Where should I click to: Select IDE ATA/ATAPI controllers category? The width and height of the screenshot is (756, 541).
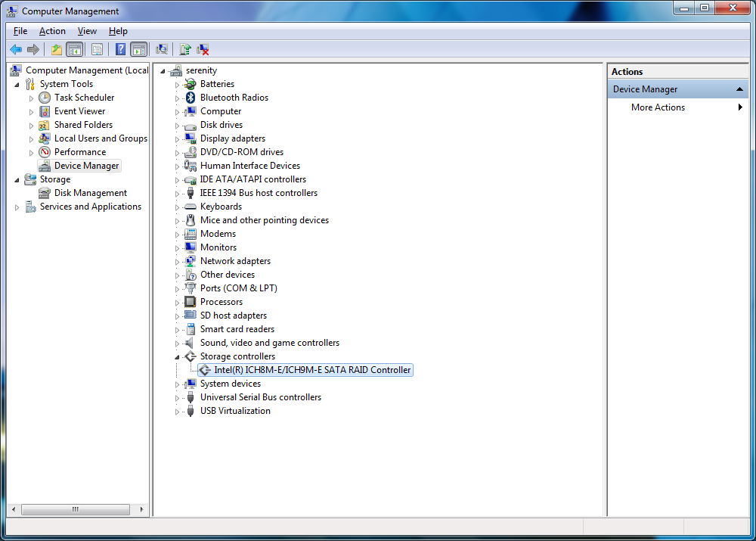(x=253, y=179)
